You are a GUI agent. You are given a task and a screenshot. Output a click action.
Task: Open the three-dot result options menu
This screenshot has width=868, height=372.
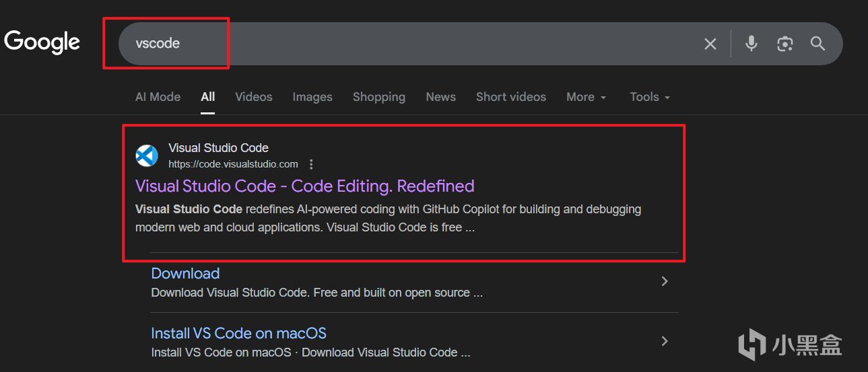tap(311, 164)
